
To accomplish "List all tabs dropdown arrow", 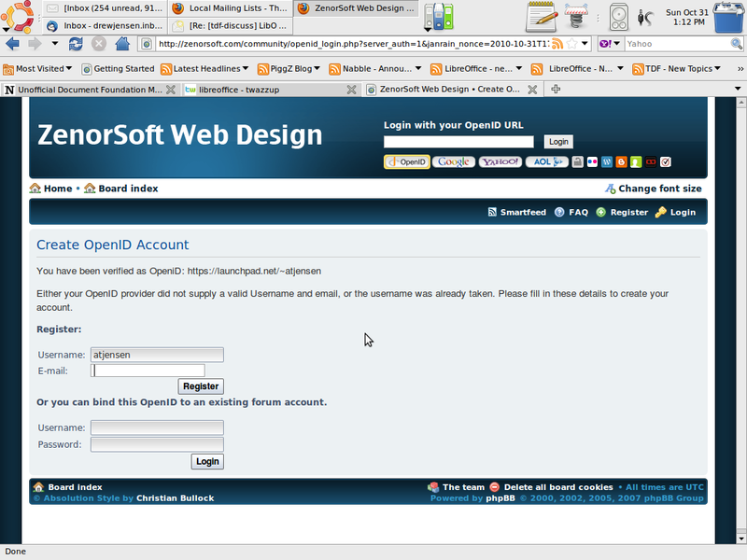I will (738, 89).
